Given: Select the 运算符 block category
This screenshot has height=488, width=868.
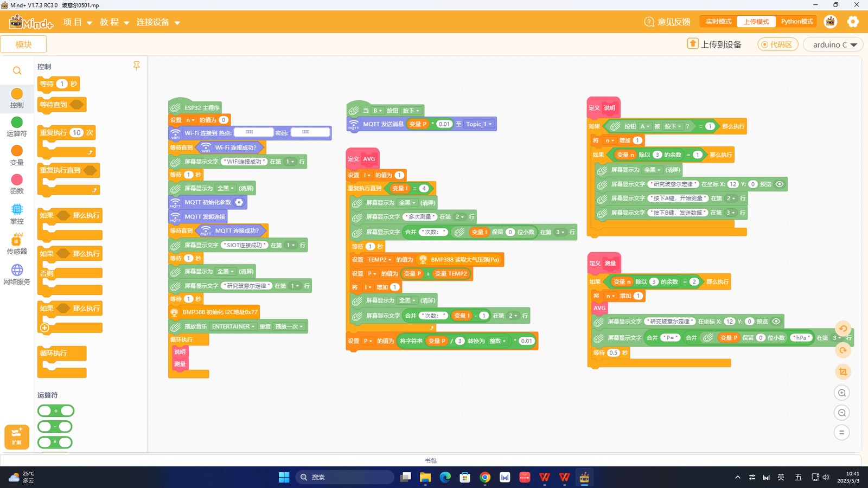Looking at the screenshot, I should coord(17,127).
